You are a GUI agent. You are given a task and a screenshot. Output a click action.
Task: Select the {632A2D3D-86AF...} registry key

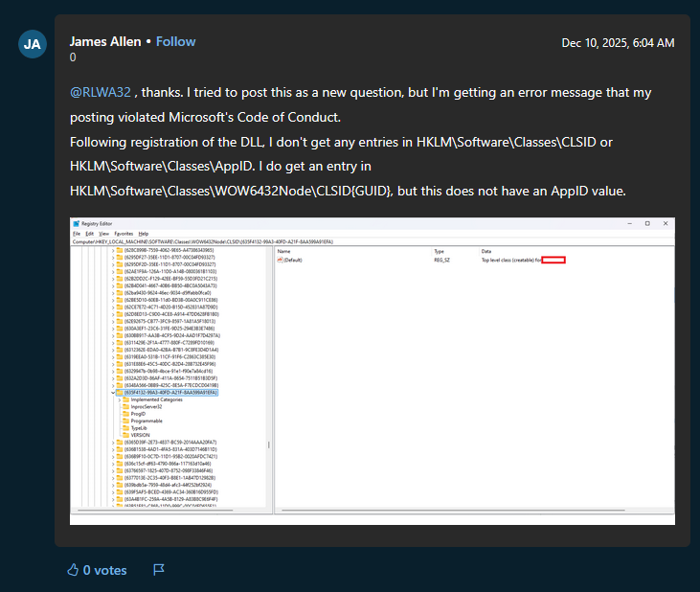pos(170,378)
